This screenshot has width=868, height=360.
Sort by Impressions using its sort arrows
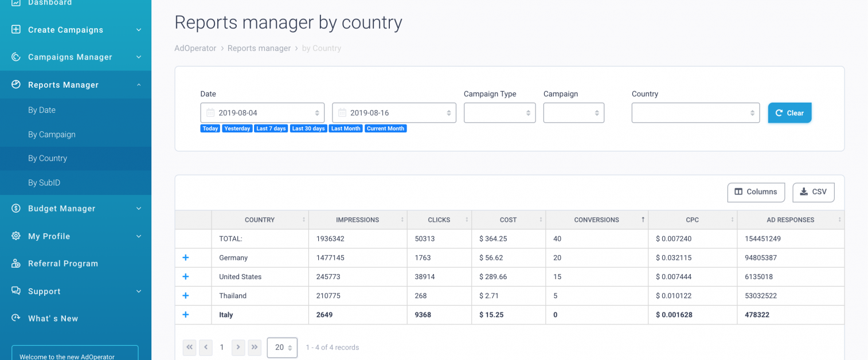point(402,220)
